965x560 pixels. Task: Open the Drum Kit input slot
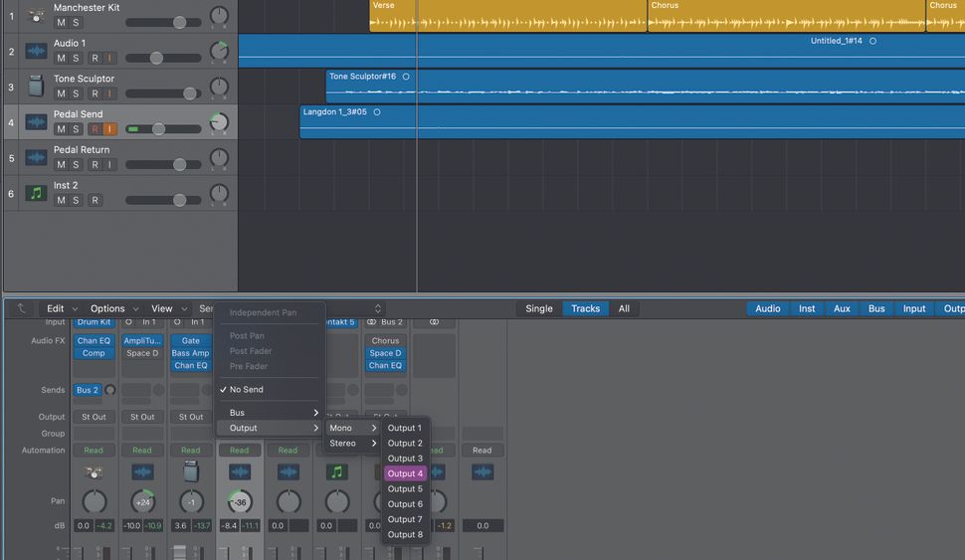pos(94,322)
